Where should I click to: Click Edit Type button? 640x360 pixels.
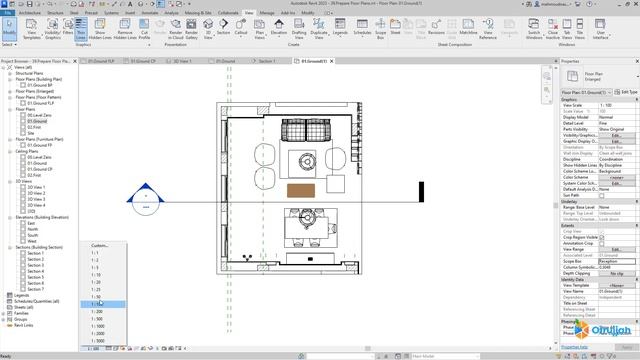pyautogui.click(x=626, y=92)
